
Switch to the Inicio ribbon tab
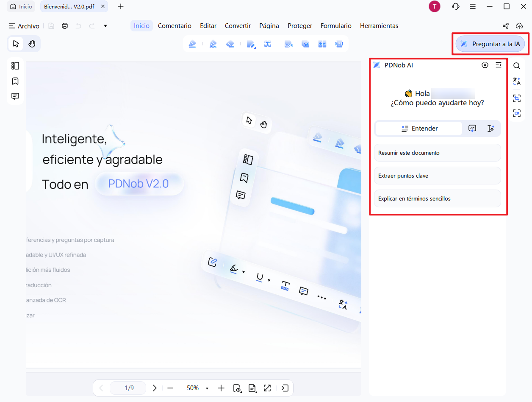point(141,26)
